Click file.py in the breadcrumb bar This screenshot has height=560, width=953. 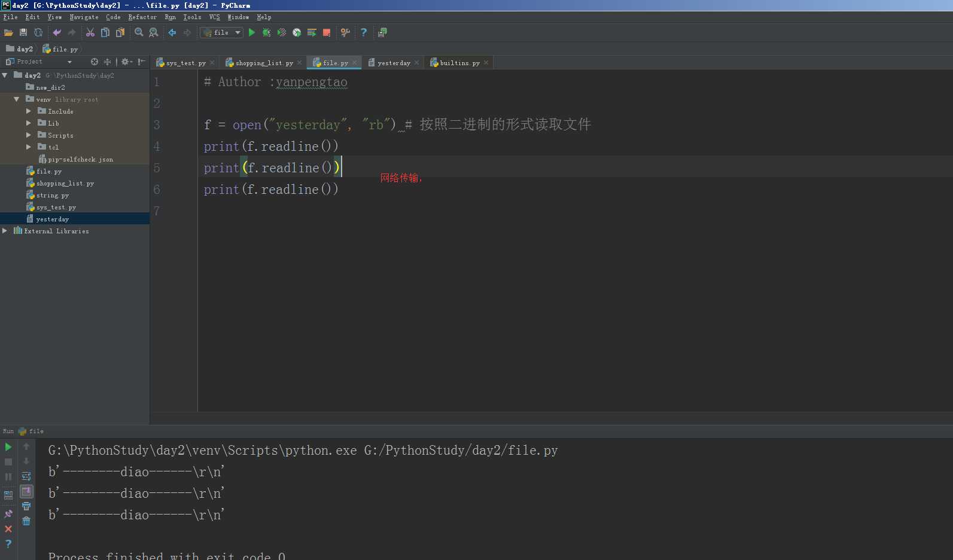[60, 49]
